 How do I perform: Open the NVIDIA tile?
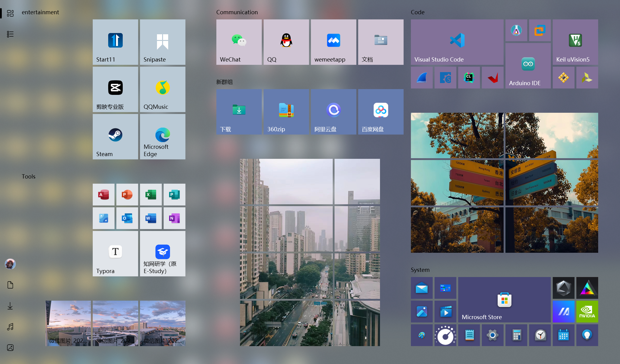587,312
